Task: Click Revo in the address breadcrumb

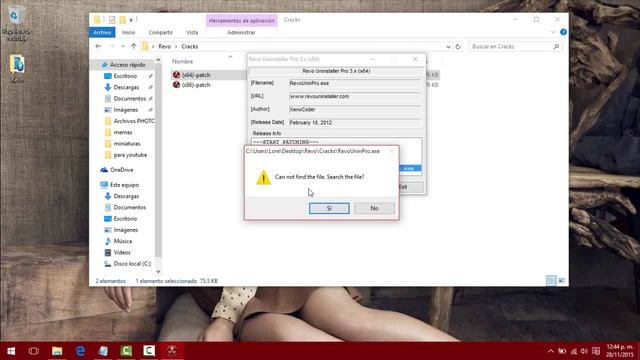Action: (164, 47)
